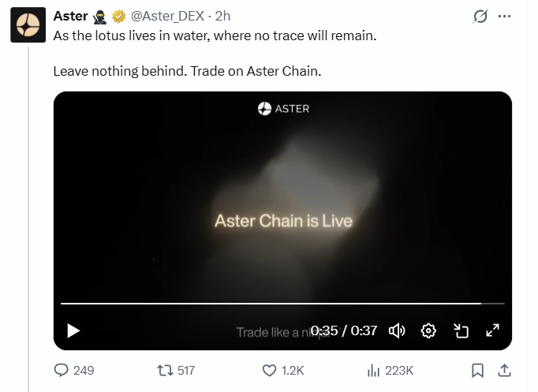Expand the video to fullscreen
538x392 pixels.
click(492, 330)
